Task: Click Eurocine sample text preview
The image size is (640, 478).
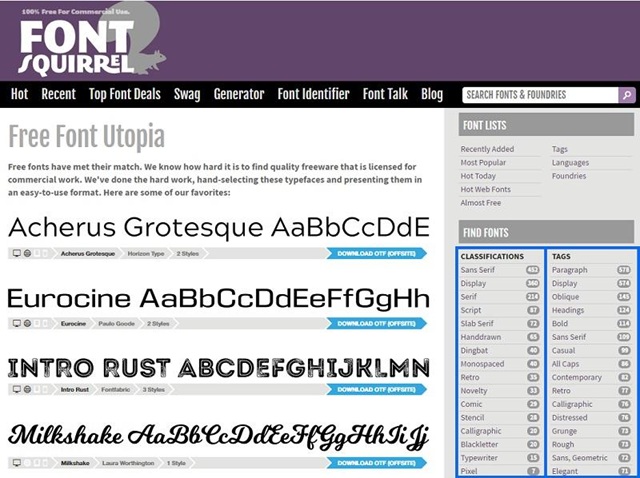Action: [218, 299]
